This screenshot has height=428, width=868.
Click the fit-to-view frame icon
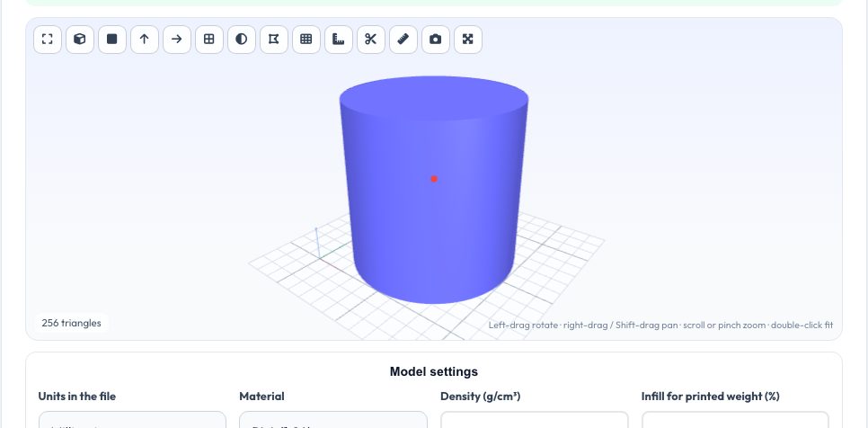(x=48, y=40)
